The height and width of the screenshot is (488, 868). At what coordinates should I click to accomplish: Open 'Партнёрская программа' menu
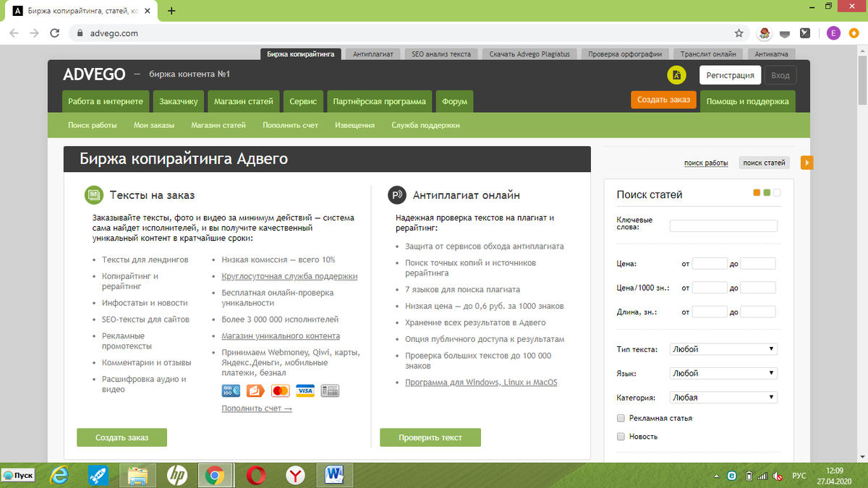[x=380, y=102]
